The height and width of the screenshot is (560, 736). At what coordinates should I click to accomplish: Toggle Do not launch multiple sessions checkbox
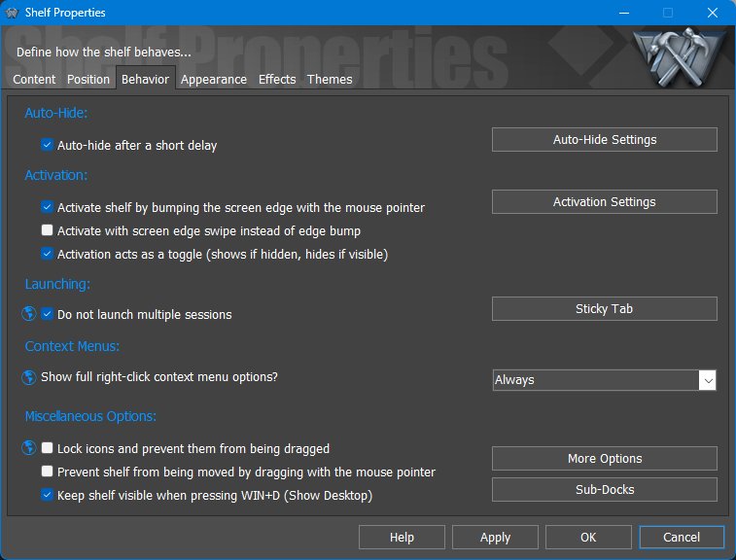coord(47,314)
